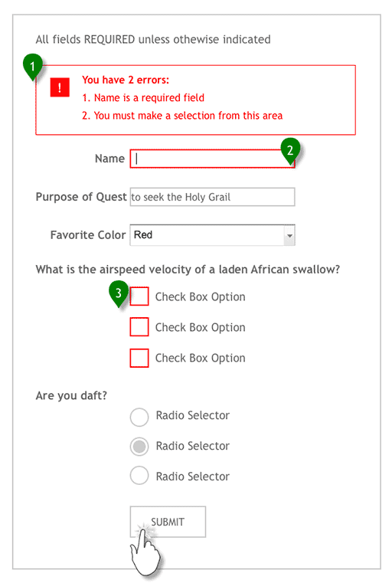The width and height of the screenshot is (392, 583).
Task: Select the first Radio Selector
Action: (x=139, y=417)
